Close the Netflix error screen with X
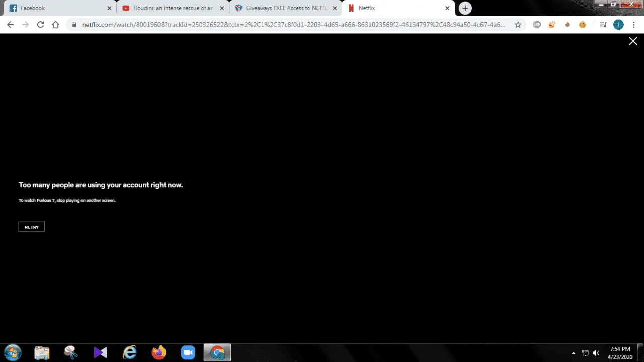644x362 pixels. pos(633,41)
